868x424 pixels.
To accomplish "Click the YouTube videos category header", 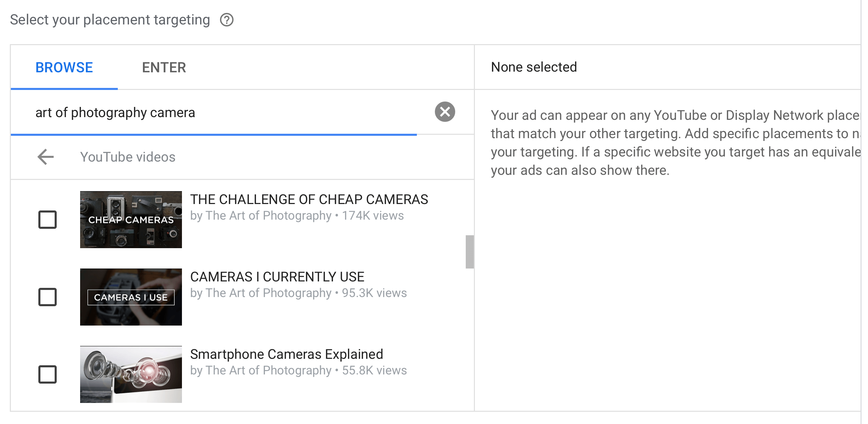I will (x=128, y=157).
